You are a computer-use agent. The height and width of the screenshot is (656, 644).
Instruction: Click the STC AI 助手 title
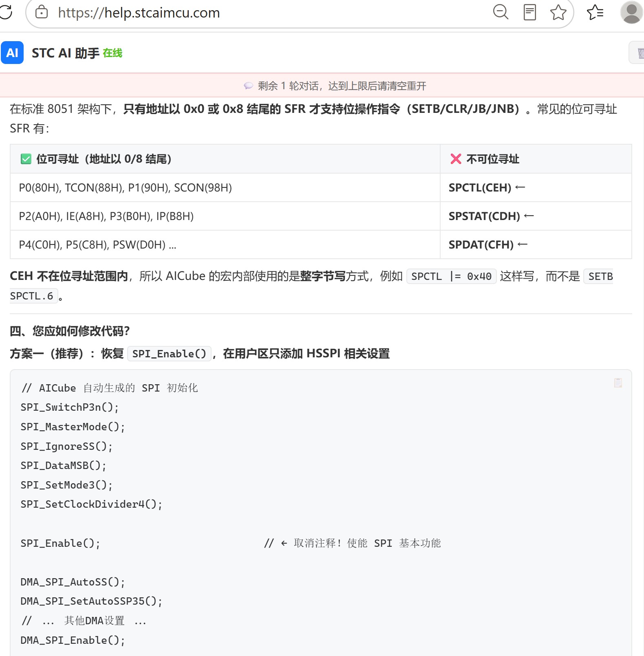pos(66,53)
